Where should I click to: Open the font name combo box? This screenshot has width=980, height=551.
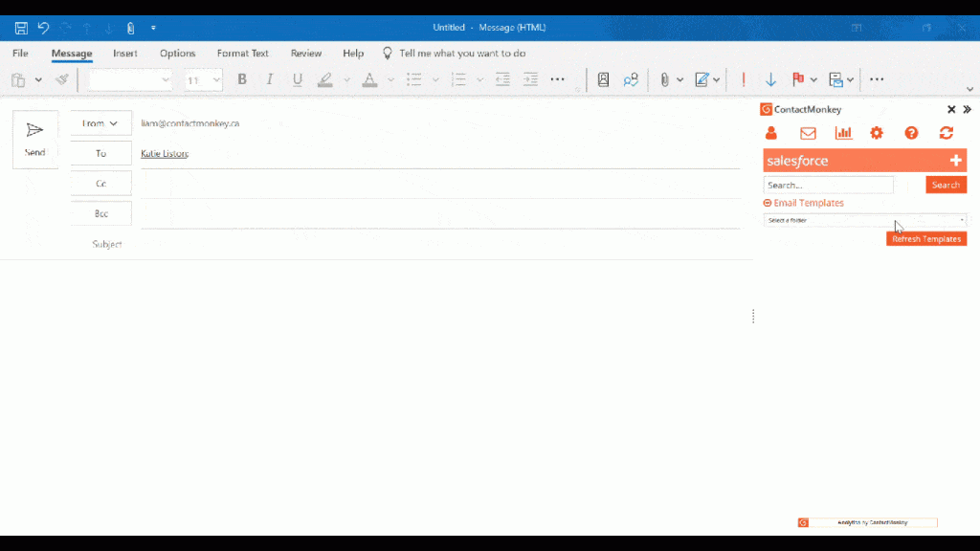click(130, 80)
